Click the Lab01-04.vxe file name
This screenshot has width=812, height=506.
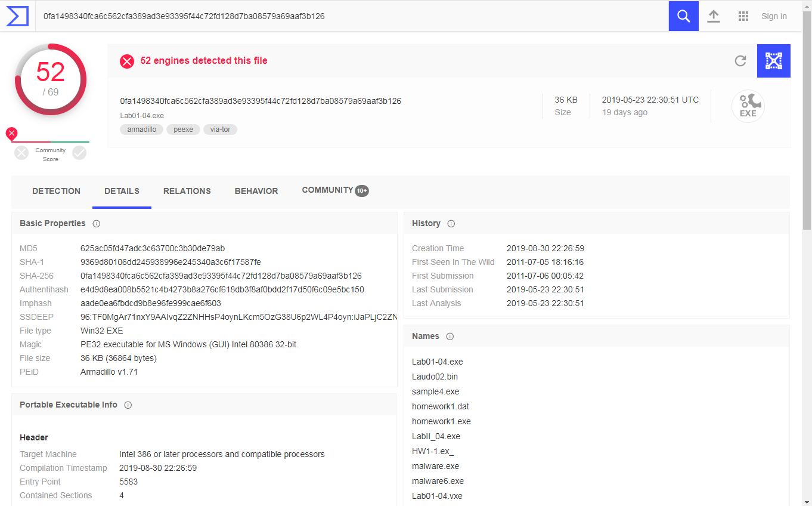(x=437, y=496)
